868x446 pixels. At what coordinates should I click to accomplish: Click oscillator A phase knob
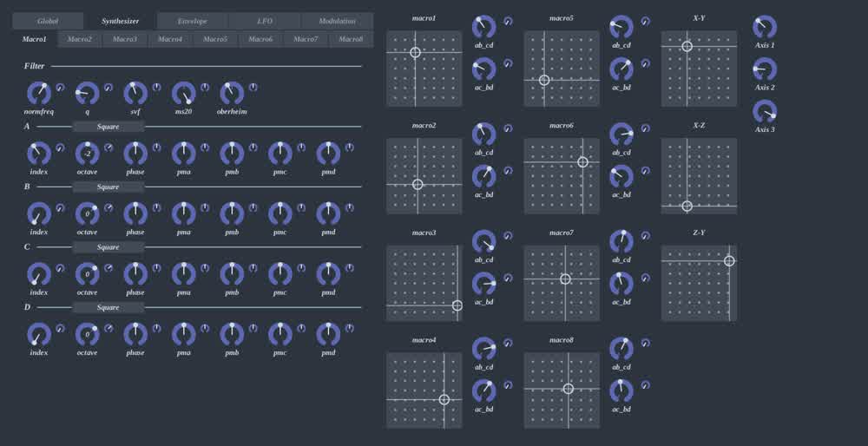point(135,154)
